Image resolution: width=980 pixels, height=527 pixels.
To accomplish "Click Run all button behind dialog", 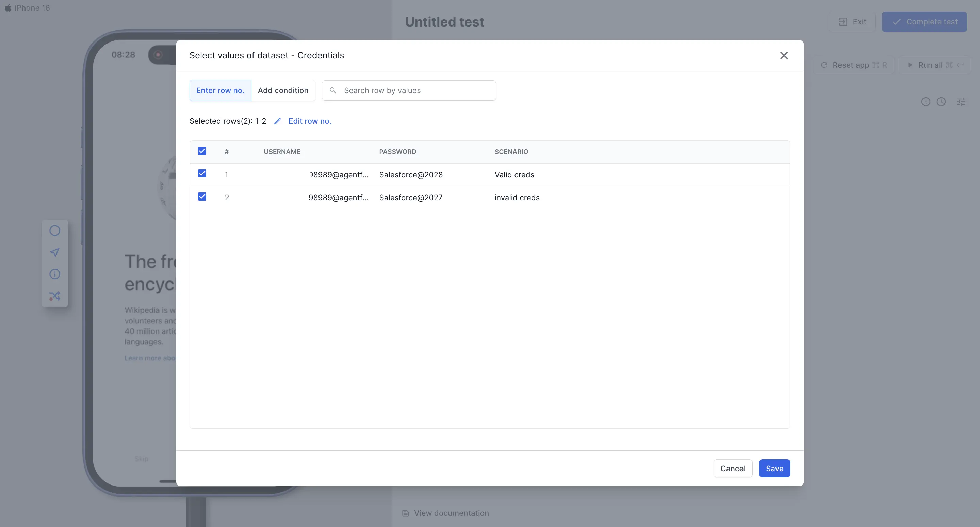I will (935, 65).
